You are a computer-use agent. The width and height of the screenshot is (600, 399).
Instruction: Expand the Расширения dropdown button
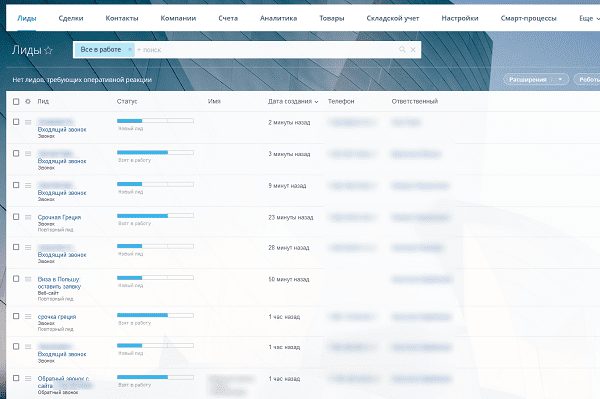536,79
